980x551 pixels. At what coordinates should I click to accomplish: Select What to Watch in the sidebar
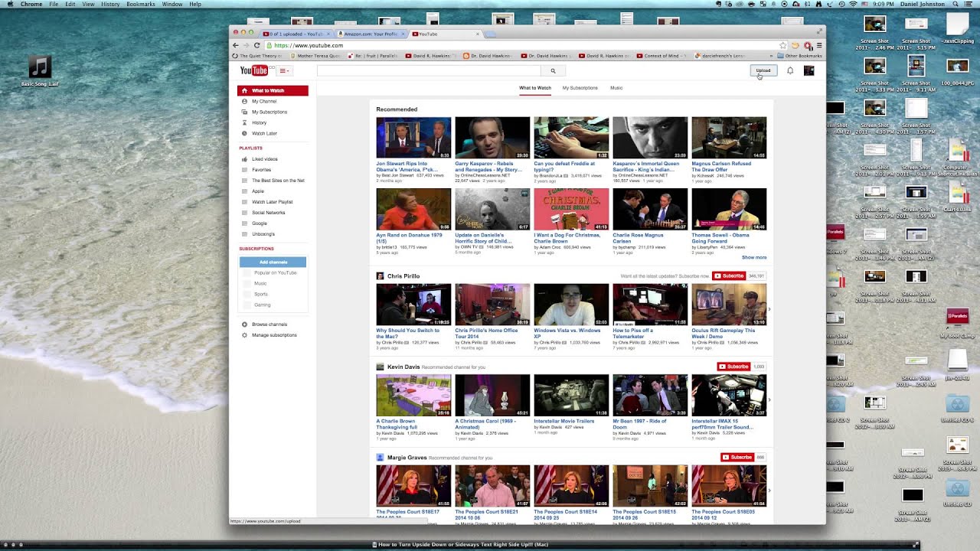[273, 90]
